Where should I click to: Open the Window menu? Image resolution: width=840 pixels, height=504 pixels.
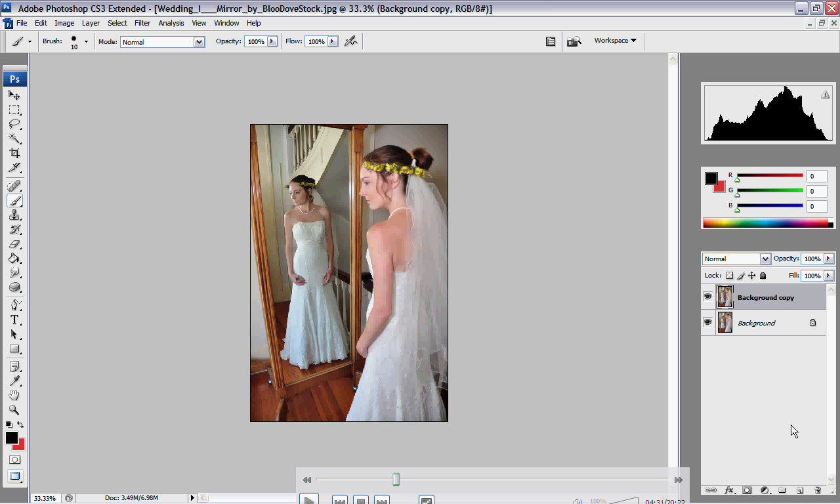coord(226,23)
